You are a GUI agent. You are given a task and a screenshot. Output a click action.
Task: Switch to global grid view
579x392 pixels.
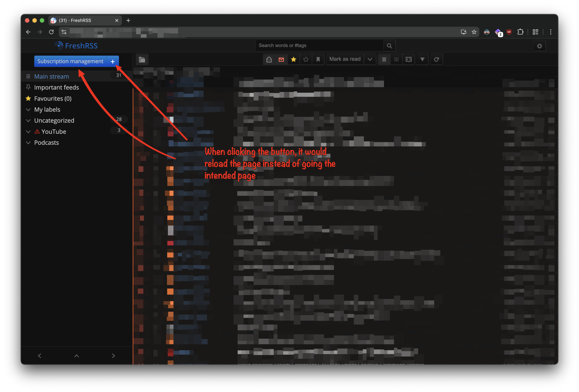coord(396,59)
